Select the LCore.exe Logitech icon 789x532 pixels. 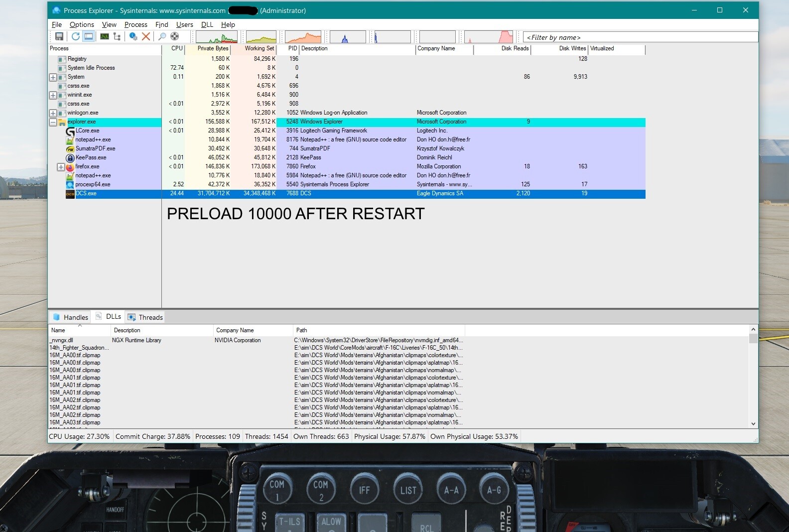point(70,131)
